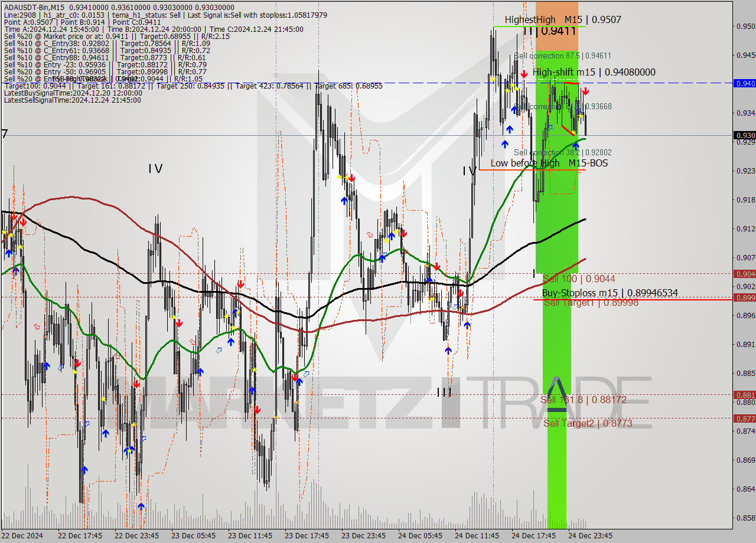Click the High-shift m15 | 0.94080000 label
The width and height of the screenshot is (756, 543).
(x=594, y=72)
